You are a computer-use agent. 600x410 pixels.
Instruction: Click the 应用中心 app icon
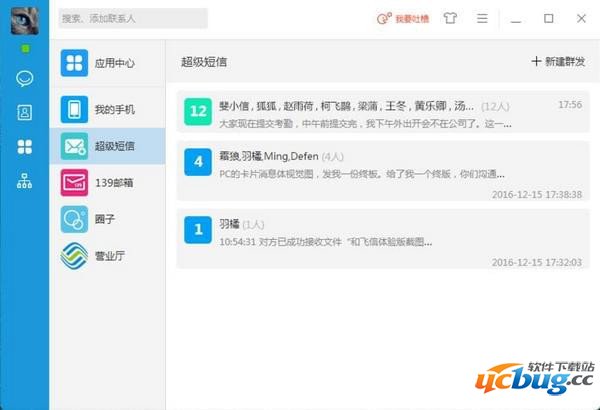[x=74, y=63]
